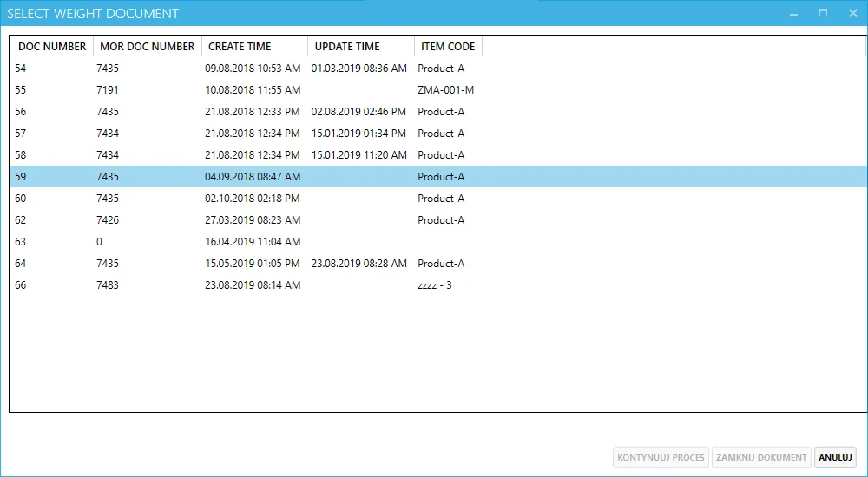Click create time 15.05.2019 01:05 PM

coord(253,263)
